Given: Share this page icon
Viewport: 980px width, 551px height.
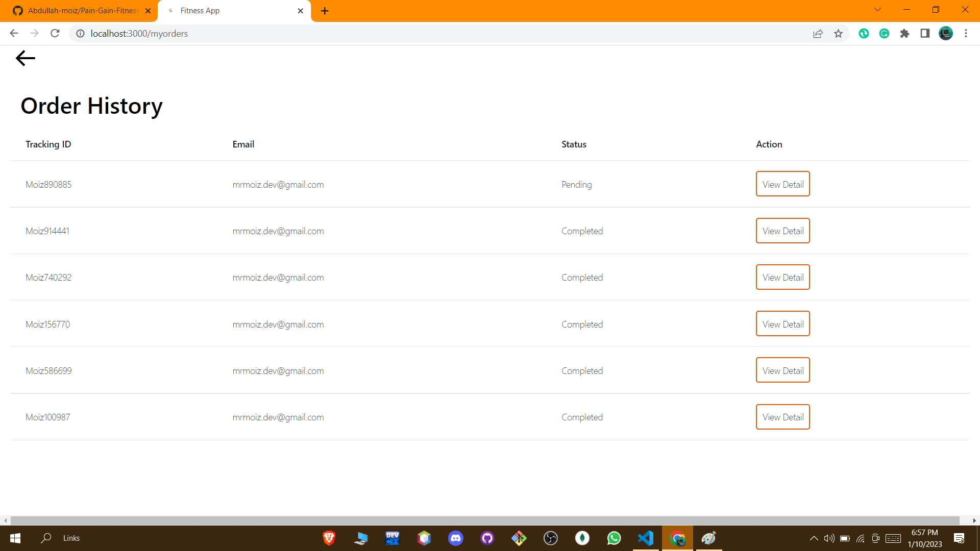Looking at the screenshot, I should tap(818, 33).
